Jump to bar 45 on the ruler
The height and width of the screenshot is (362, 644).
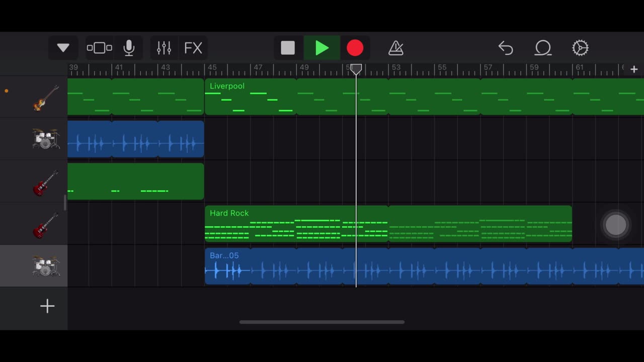tap(212, 67)
